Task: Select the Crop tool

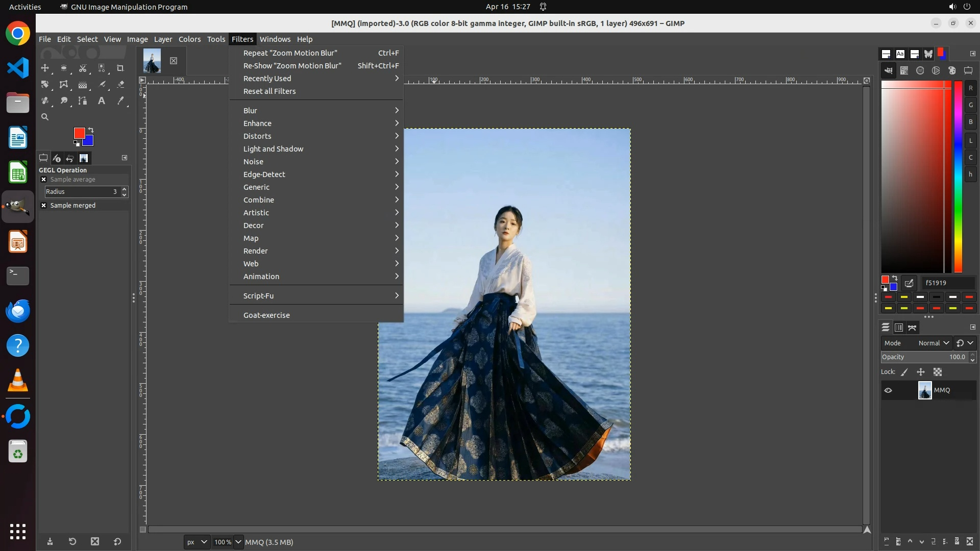Action: 120,68
